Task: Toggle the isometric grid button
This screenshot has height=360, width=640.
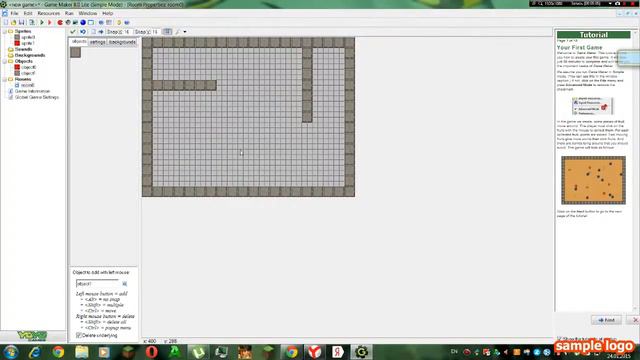Action: click(177, 32)
